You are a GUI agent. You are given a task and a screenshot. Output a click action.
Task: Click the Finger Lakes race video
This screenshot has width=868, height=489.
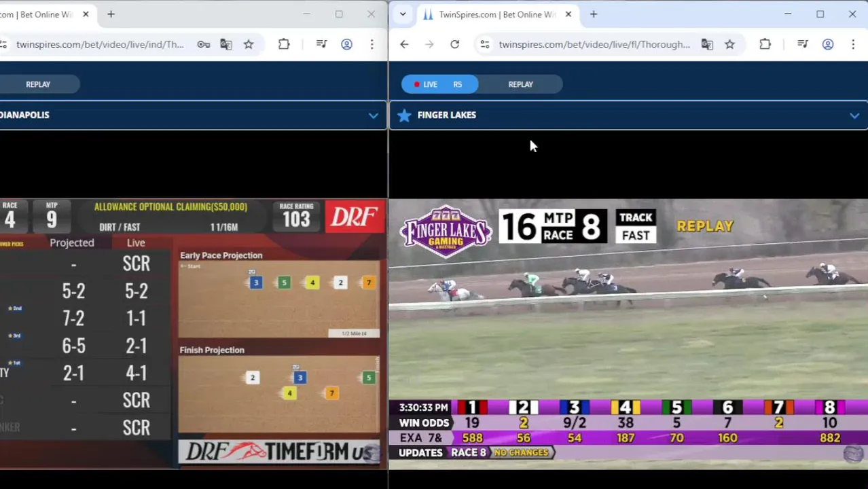628,333
